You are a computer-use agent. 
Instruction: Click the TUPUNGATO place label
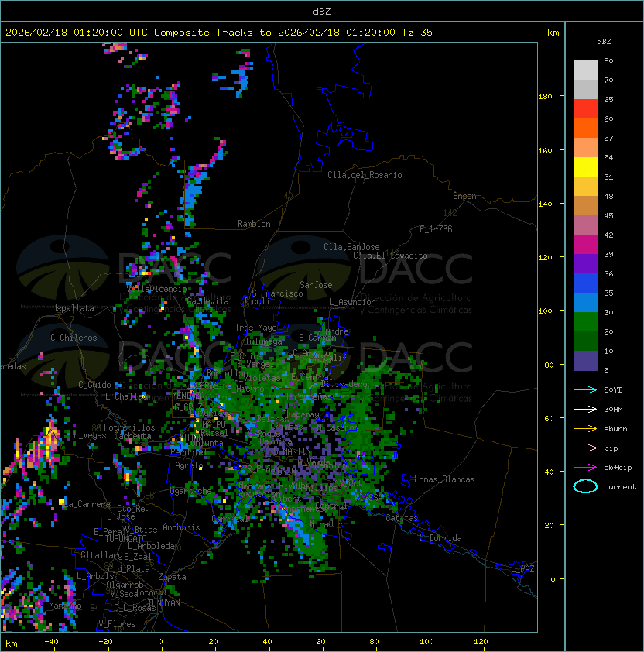[125, 539]
